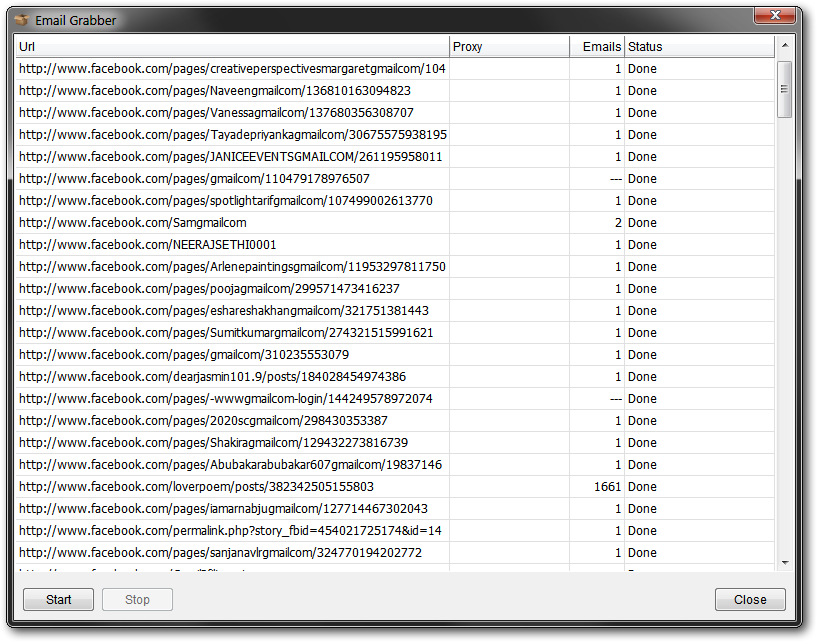This screenshot has height=642, width=817.
Task: Select the dearjasmin101.9 posts URL row
Action: click(x=395, y=376)
